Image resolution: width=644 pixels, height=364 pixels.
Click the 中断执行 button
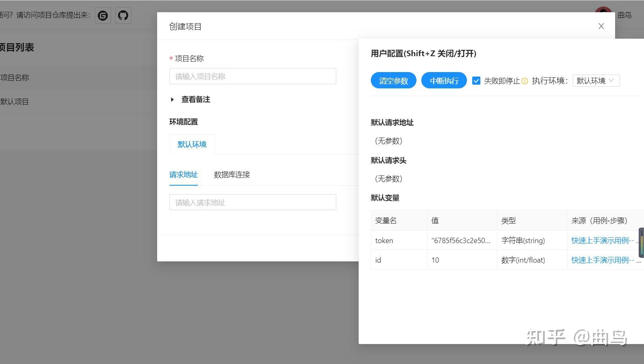[444, 81]
